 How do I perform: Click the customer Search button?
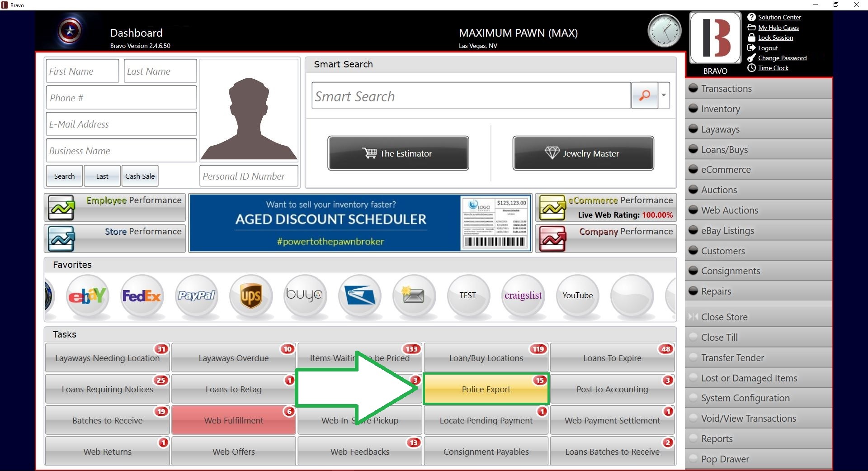[x=64, y=176]
